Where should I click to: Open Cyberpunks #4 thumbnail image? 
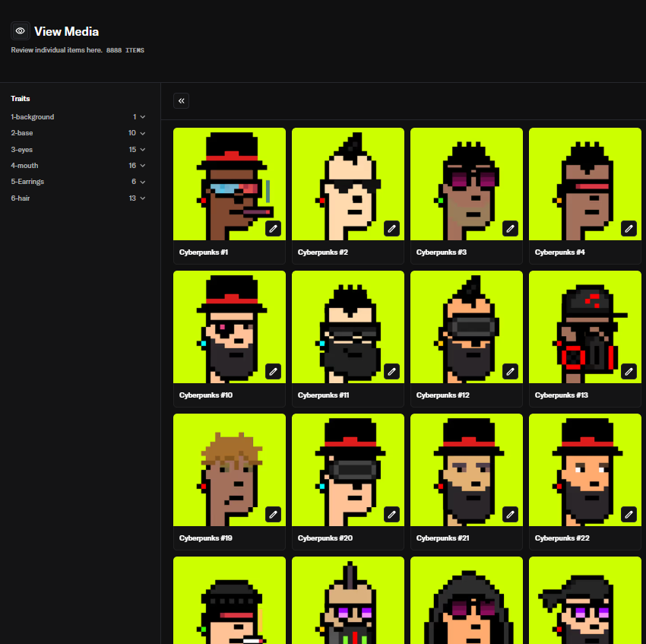(x=585, y=184)
